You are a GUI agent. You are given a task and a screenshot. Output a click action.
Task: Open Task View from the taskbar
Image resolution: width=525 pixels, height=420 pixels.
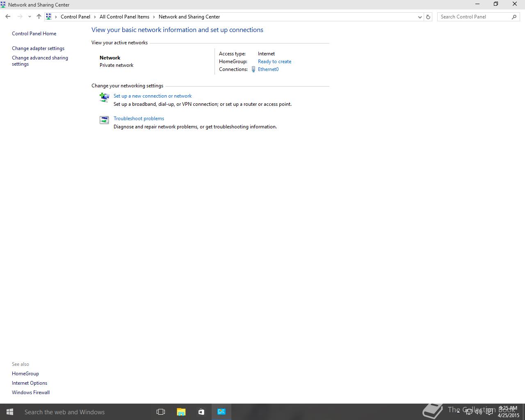coord(161,412)
